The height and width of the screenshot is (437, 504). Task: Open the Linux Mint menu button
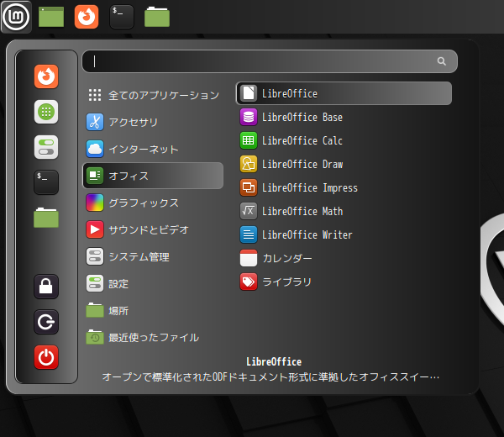pos(16,17)
